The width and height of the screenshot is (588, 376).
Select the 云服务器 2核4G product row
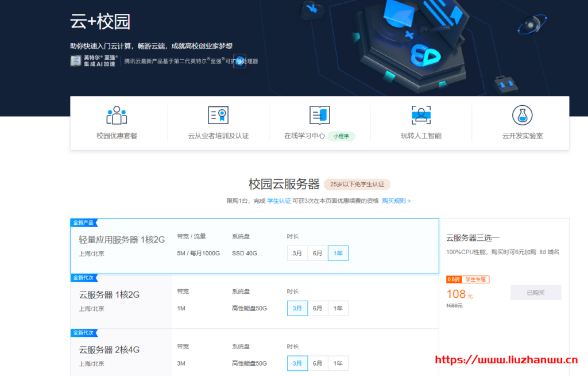[x=109, y=350]
